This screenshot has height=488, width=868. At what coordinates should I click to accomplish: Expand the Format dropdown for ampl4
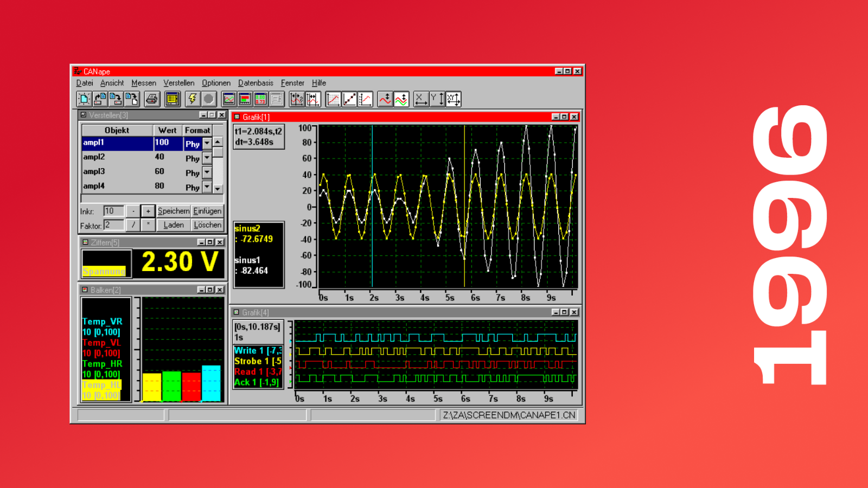tap(207, 187)
